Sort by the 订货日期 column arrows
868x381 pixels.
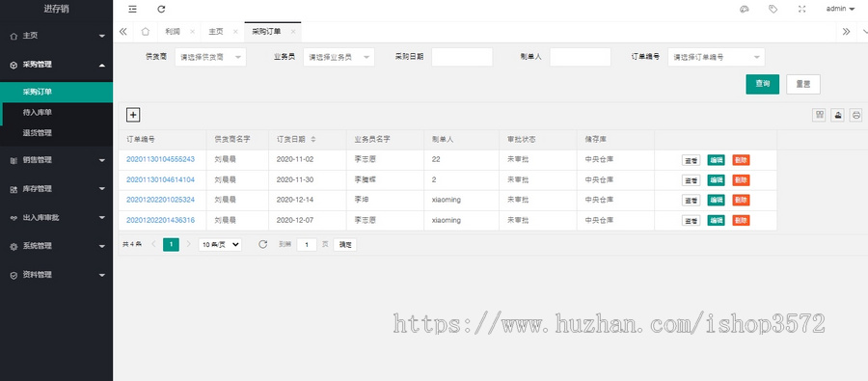313,139
